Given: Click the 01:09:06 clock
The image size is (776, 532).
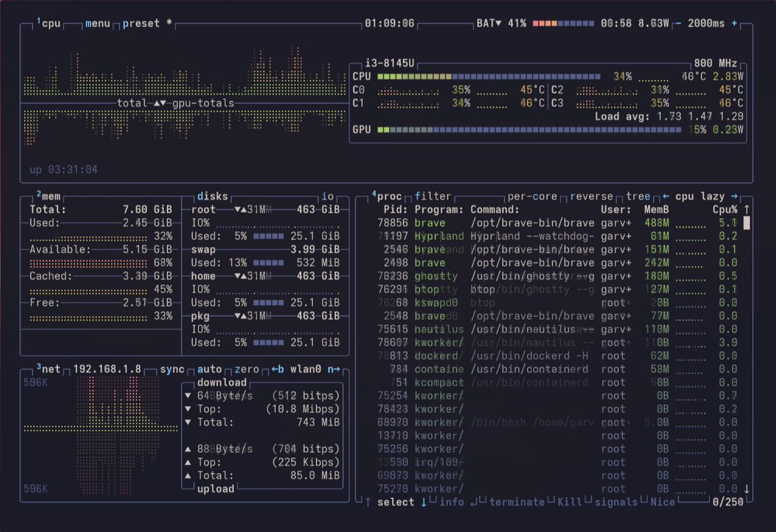Looking at the screenshot, I should point(389,23).
